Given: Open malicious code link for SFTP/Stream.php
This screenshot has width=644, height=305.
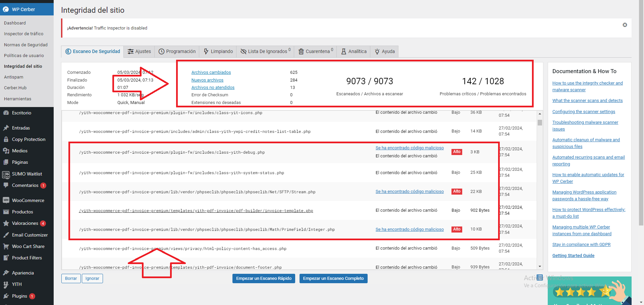Looking at the screenshot, I should click(410, 191).
